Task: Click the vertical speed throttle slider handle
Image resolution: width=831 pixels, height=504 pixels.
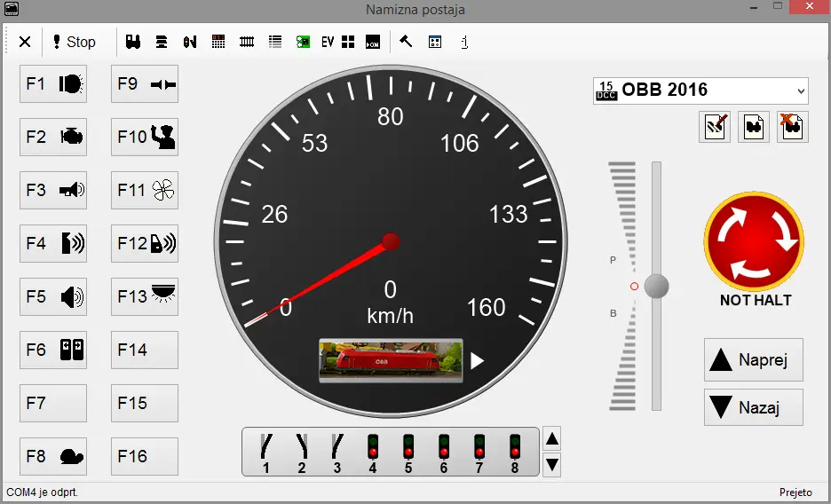Action: coord(656,286)
